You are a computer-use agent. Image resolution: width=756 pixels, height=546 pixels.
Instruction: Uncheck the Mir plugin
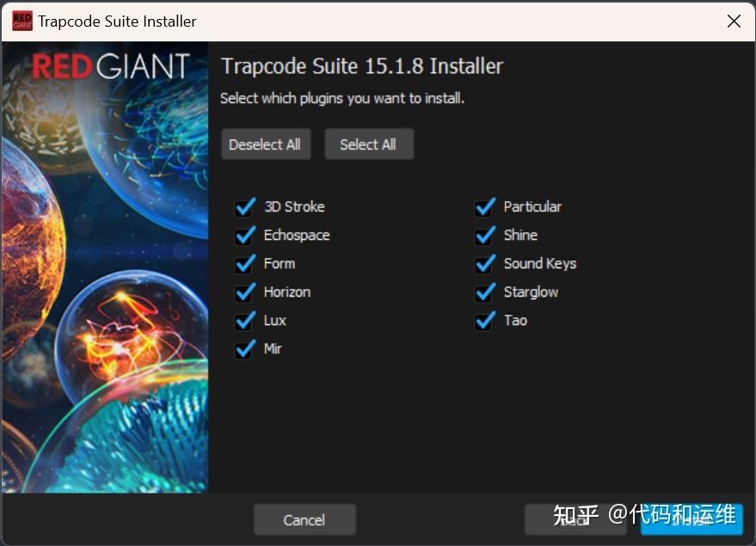point(245,348)
